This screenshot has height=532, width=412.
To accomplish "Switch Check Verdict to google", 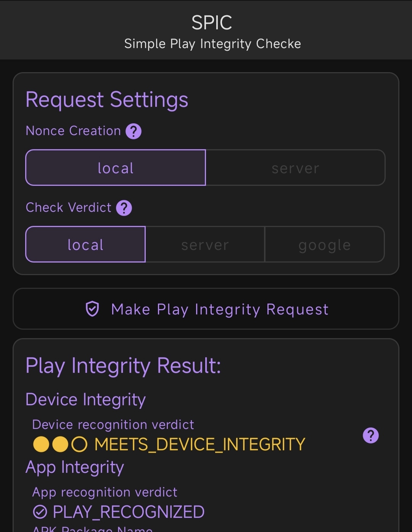I will (325, 244).
